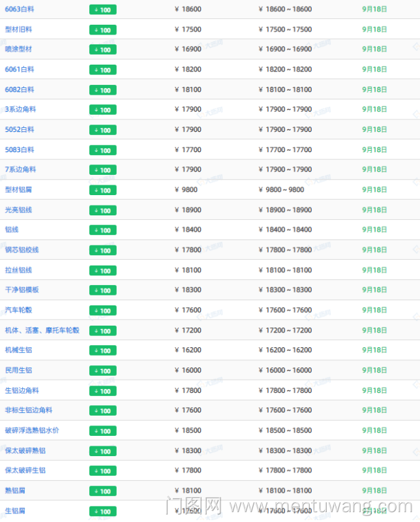Open the 汽车轮毂 link
420x522 pixels.
[18, 310]
